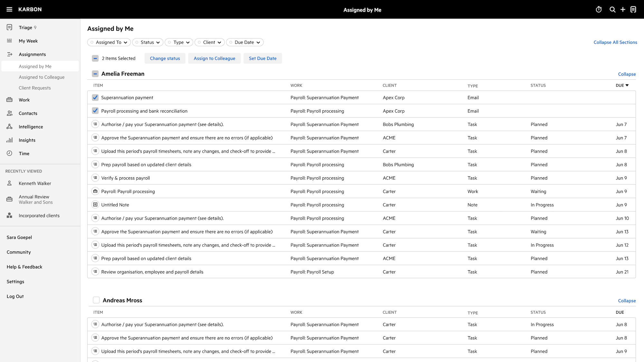The image size is (644, 362).
Task: Open the Intelligence section icon
Action: tap(10, 126)
